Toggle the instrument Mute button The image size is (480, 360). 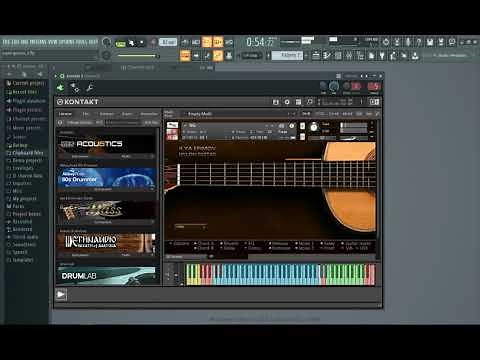[302, 137]
